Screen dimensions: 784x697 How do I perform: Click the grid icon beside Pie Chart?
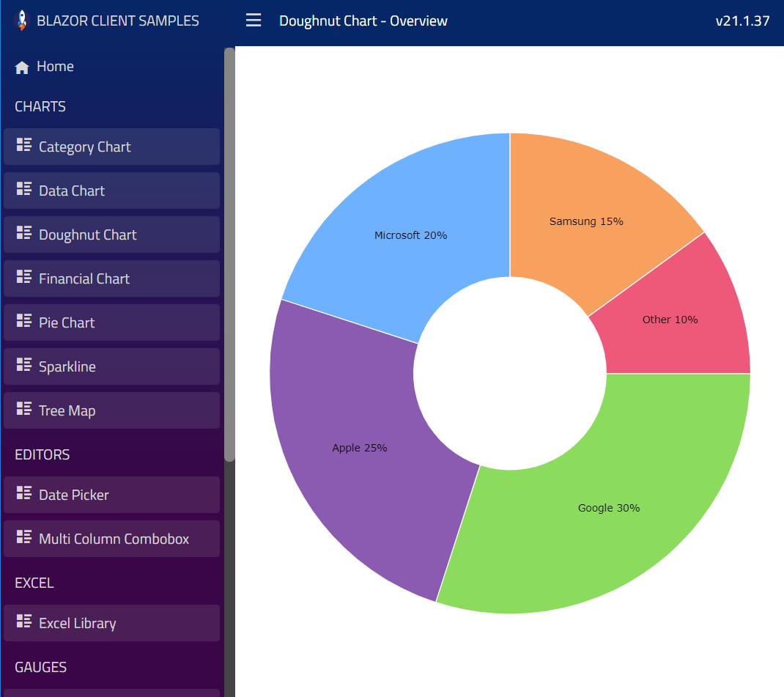(24, 321)
